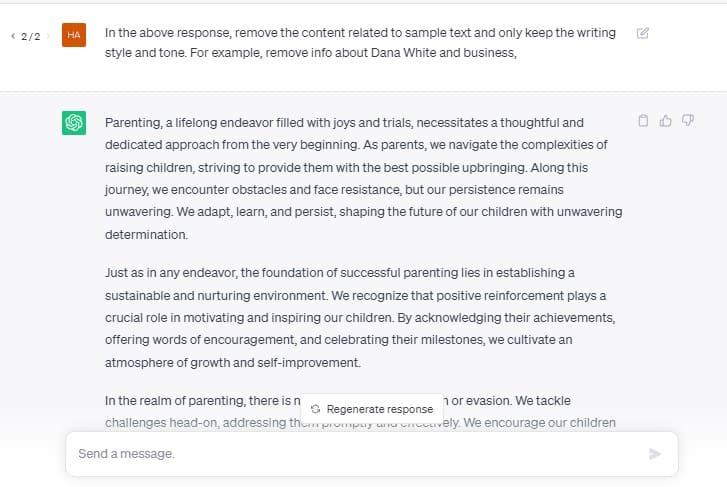The height and width of the screenshot is (487, 727).
Task: Click the Regenerate response button
Action: tap(372, 409)
